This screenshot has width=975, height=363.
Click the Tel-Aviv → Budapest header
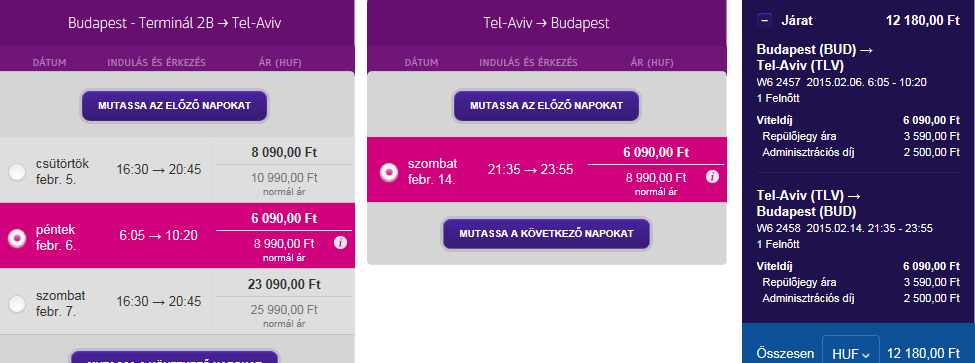546,24
